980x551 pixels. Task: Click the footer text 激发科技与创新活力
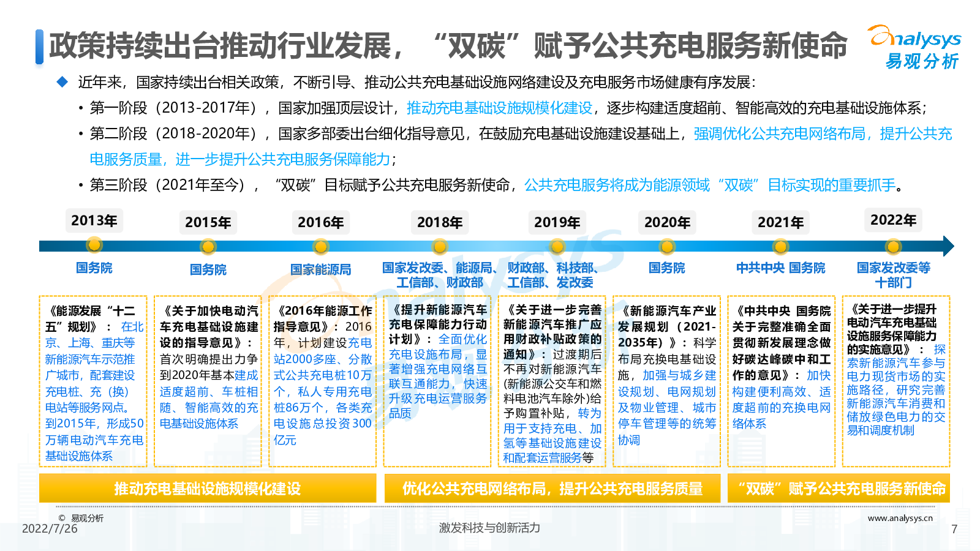(x=489, y=528)
